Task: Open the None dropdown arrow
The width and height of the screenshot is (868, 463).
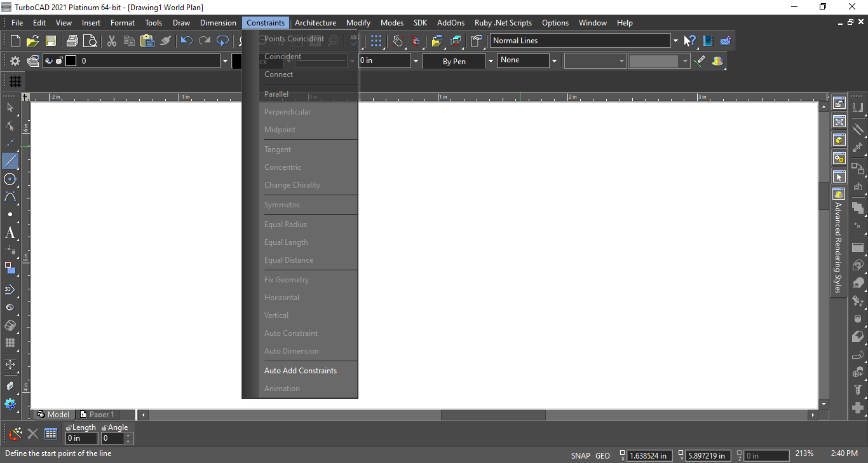Action: 554,61
